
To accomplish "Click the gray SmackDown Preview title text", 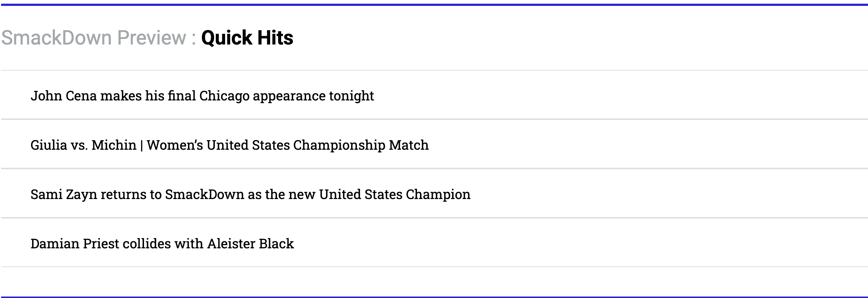I will pos(94,38).
